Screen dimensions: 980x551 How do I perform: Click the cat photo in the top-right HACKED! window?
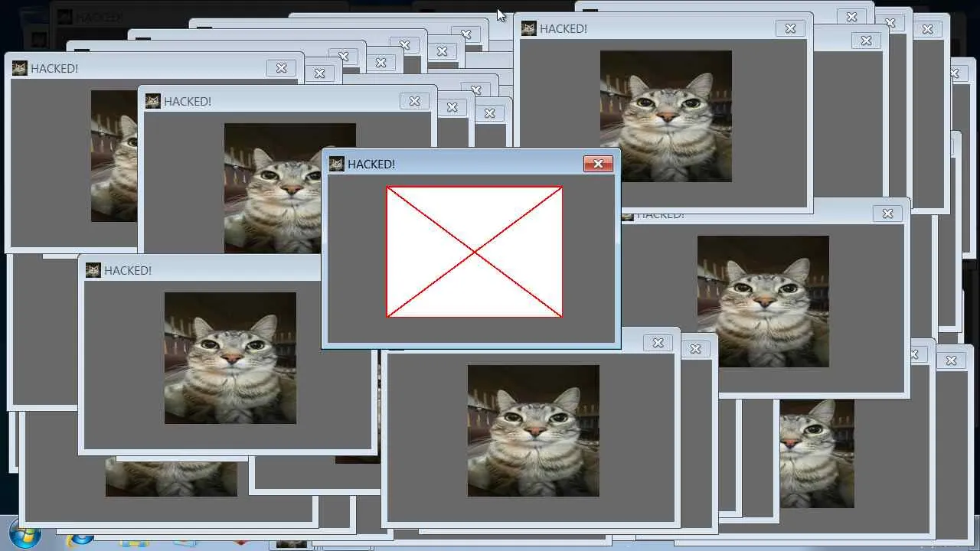coord(666,116)
